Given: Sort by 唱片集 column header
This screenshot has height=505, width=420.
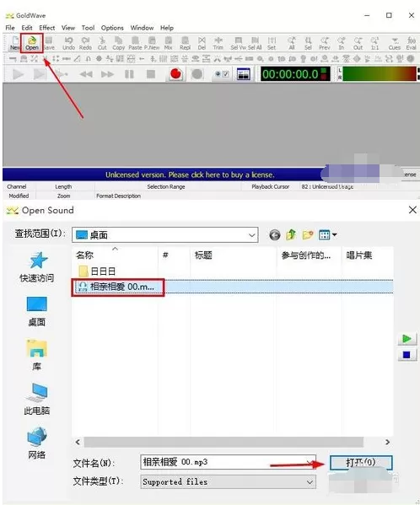Looking at the screenshot, I should pos(358,255).
